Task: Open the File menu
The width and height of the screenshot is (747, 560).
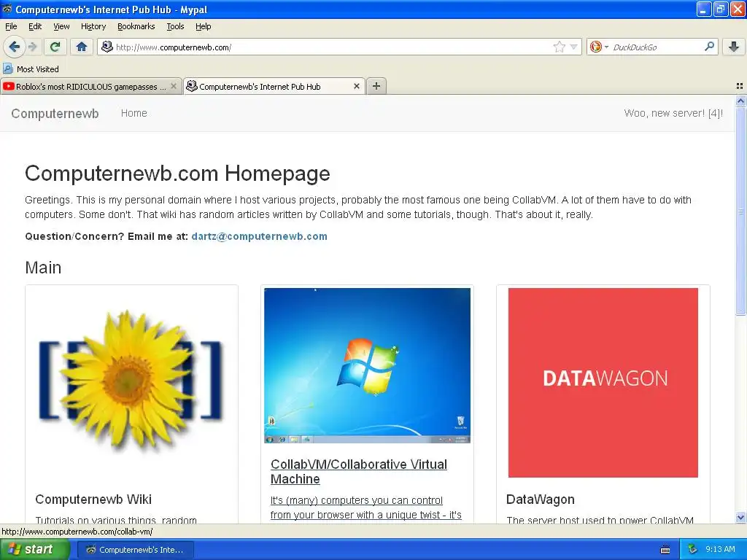Action: (x=11, y=26)
